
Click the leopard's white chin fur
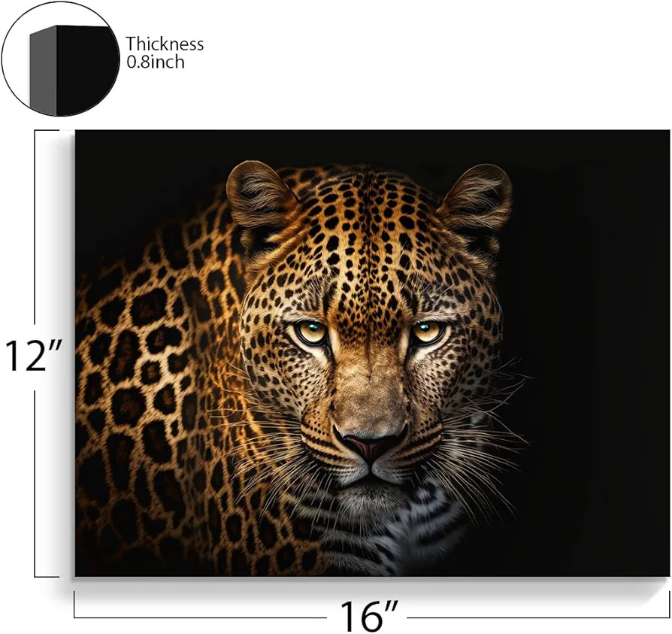[x=372, y=502]
